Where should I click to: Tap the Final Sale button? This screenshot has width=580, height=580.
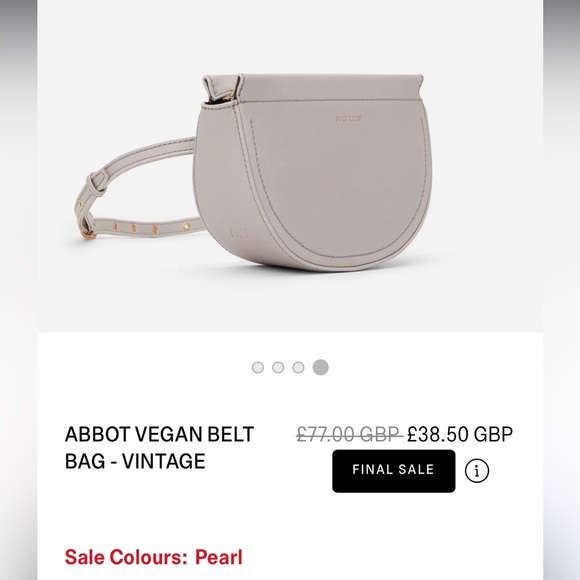tap(394, 471)
